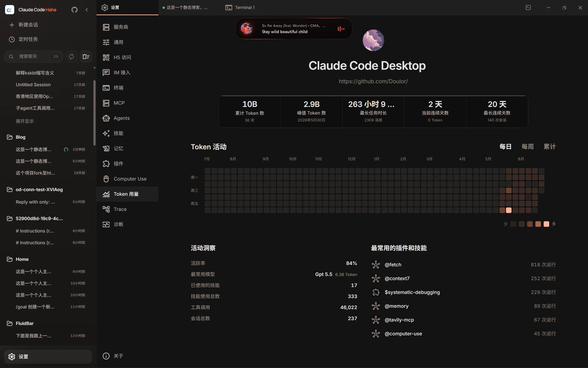
Task: Collapse the sidebar with the chevron arrow
Action: click(x=87, y=10)
